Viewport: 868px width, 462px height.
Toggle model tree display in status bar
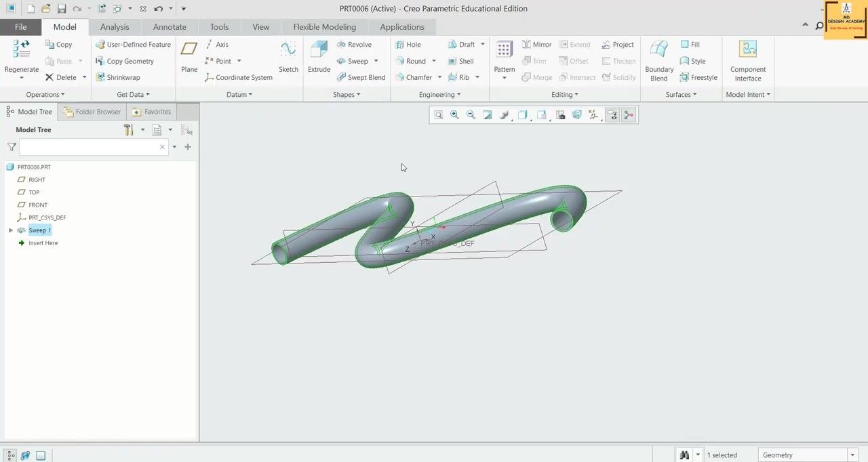[11, 455]
